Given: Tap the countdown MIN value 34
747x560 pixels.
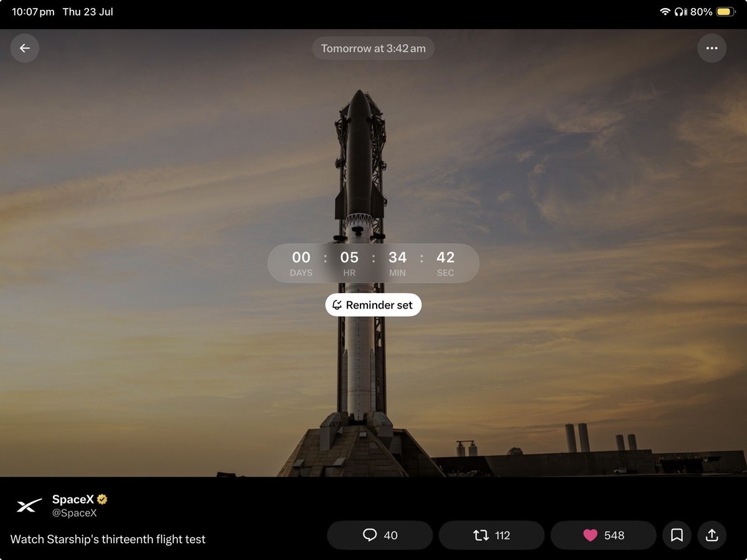Looking at the screenshot, I should [x=398, y=257].
